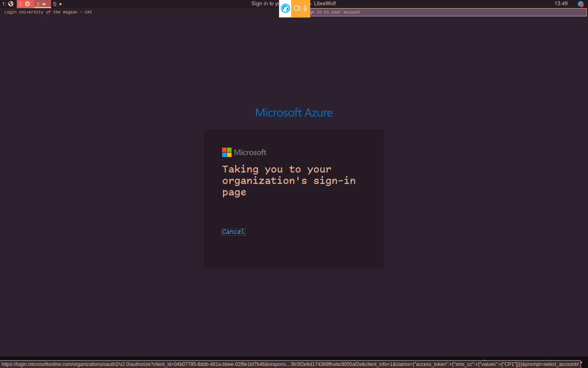Viewport: 588px width, 368px height.
Task: Open Telegram on workspace 2
Action: pos(24,4)
